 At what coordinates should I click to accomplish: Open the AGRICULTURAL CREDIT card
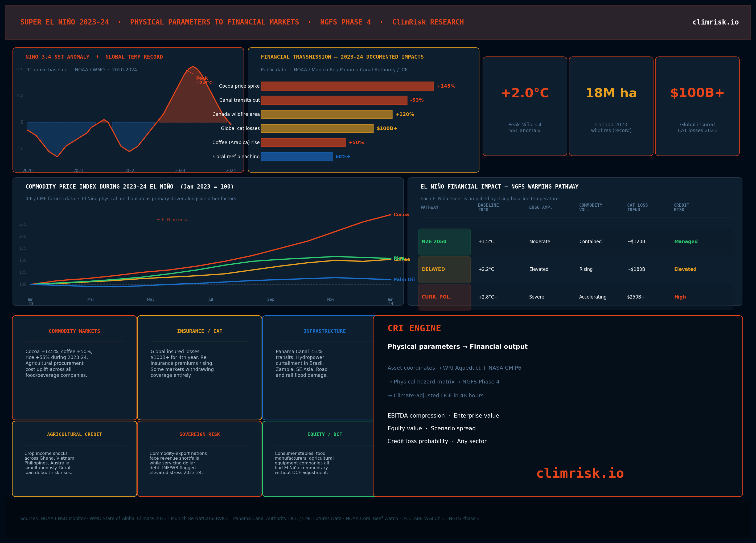point(74,459)
